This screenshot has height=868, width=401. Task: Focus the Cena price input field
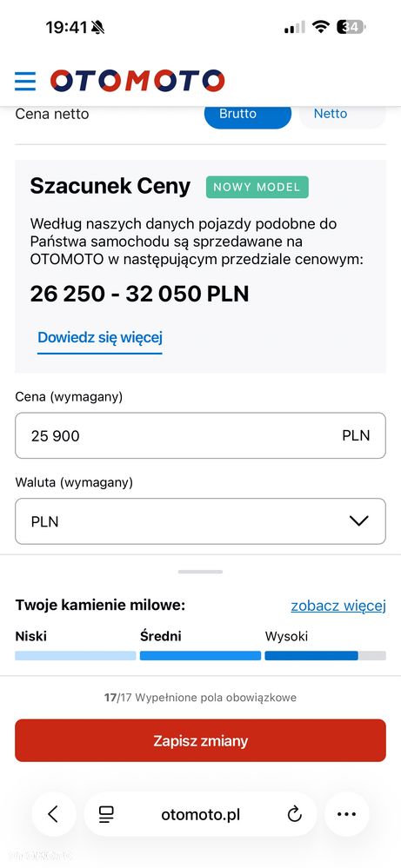200,435
